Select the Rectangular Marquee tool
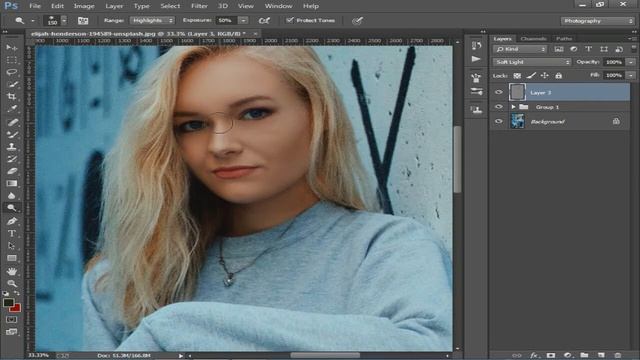The width and height of the screenshot is (640, 360). tap(11, 60)
